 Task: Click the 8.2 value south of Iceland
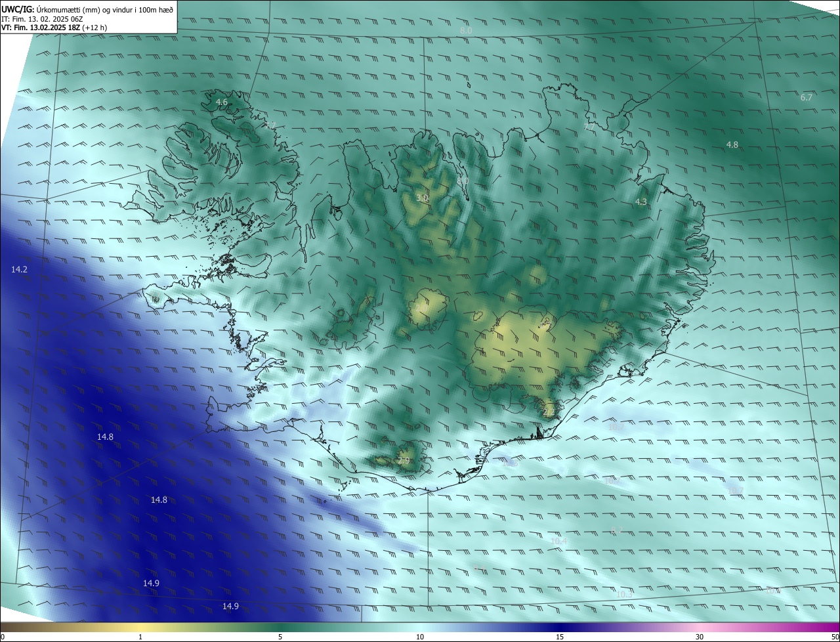(616, 531)
